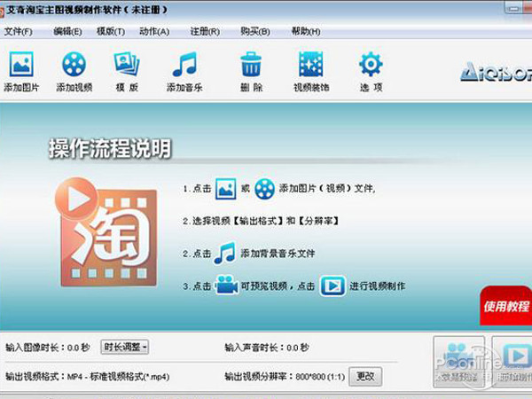Open the 视频装饰 decoration icon
532x399 pixels.
point(311,64)
